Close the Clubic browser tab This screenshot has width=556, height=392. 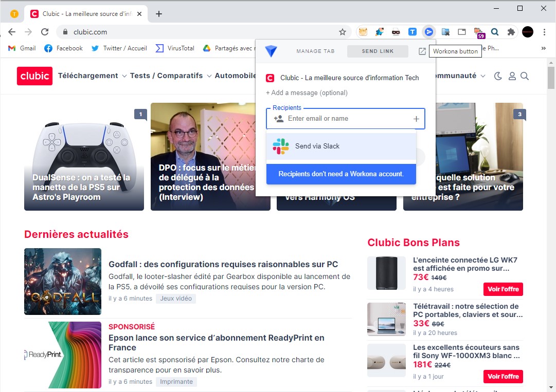pos(139,14)
